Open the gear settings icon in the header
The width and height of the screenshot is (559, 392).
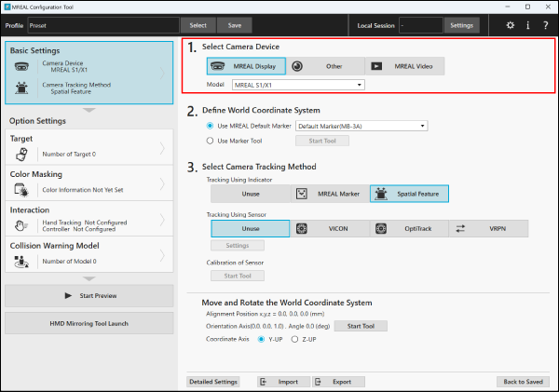click(511, 25)
